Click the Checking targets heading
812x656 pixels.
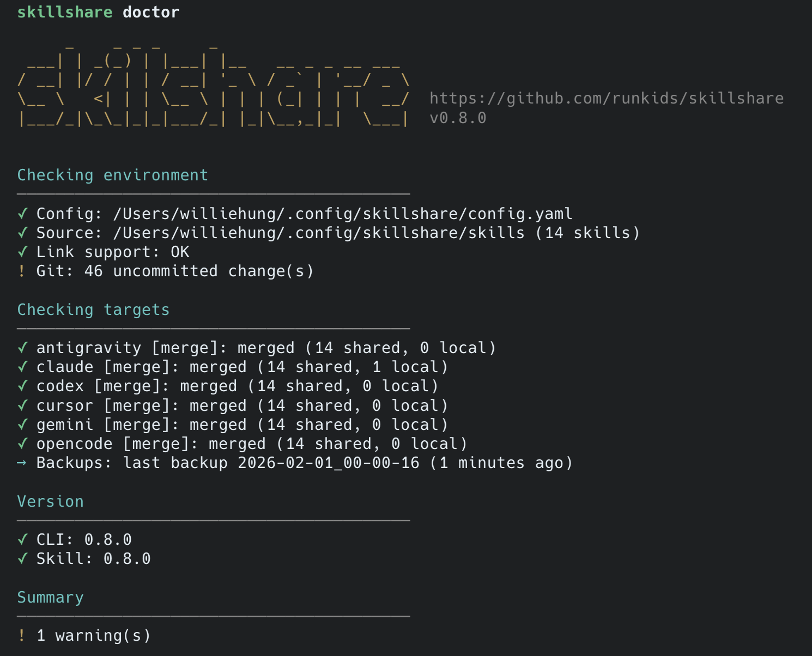[x=93, y=309]
